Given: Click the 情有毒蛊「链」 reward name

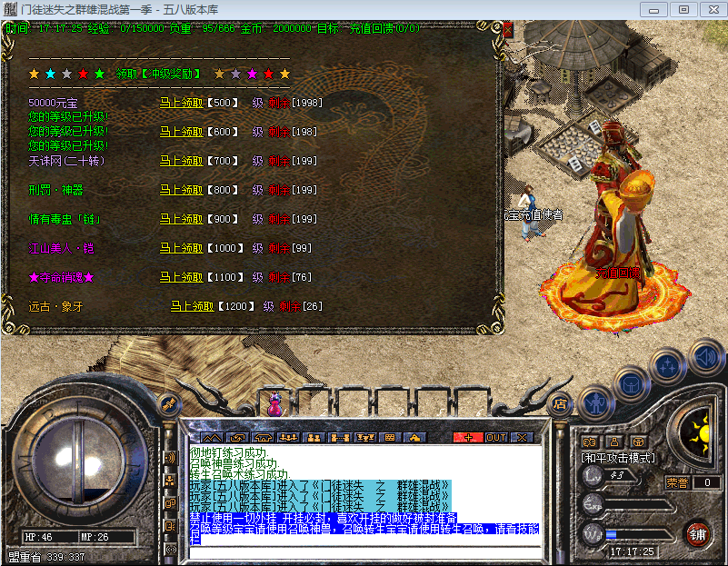Looking at the screenshot, I should click(65, 219).
